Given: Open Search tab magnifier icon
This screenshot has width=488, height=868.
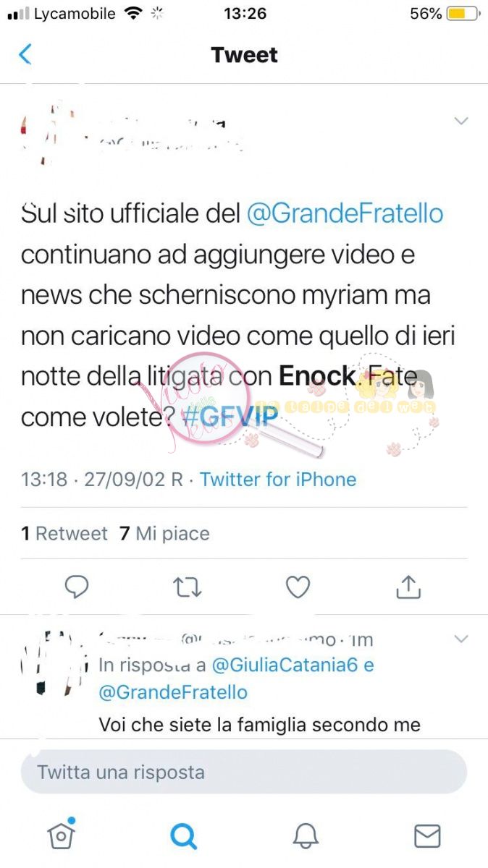Looking at the screenshot, I should click(x=183, y=836).
